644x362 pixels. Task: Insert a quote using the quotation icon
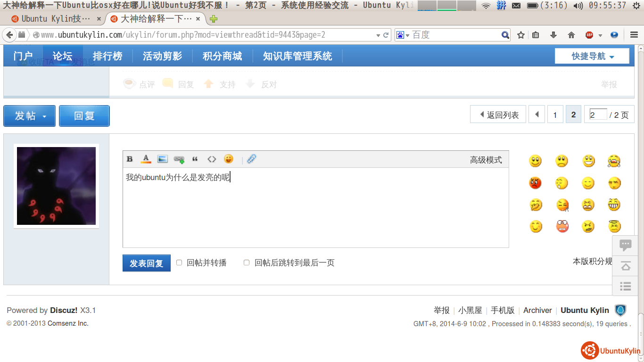pyautogui.click(x=195, y=159)
